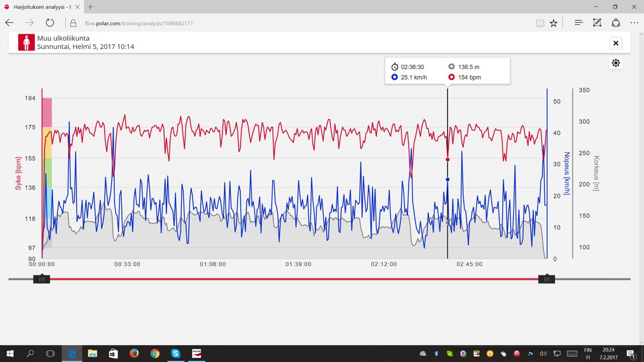Open Skype from the taskbar
The height and width of the screenshot is (362, 644).
[176, 353]
